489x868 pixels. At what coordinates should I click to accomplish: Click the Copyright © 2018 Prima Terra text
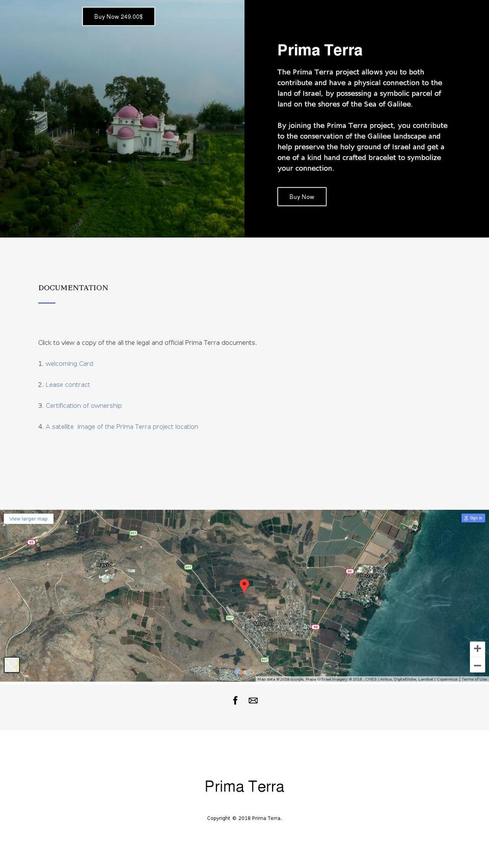click(x=244, y=818)
